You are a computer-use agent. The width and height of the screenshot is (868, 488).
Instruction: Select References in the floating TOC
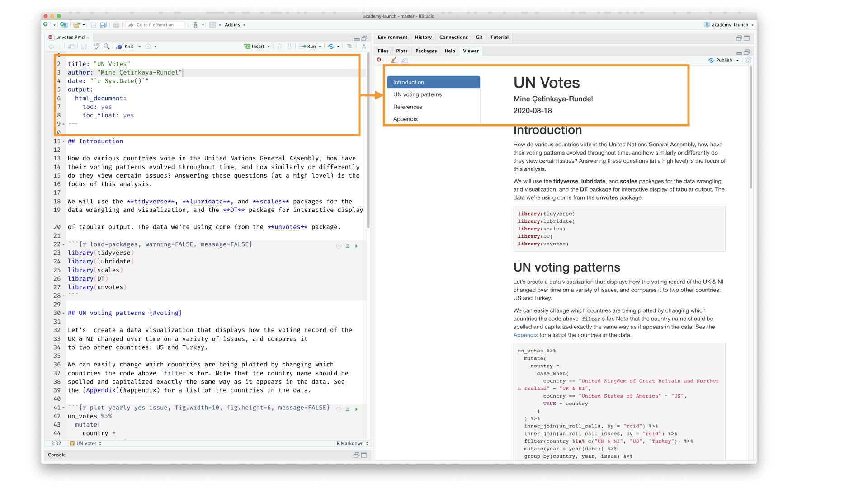point(407,107)
